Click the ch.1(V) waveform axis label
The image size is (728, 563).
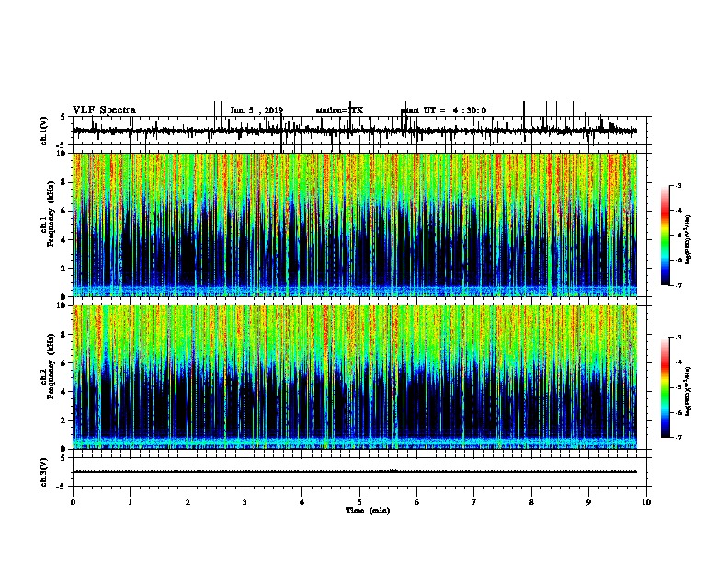(44, 131)
